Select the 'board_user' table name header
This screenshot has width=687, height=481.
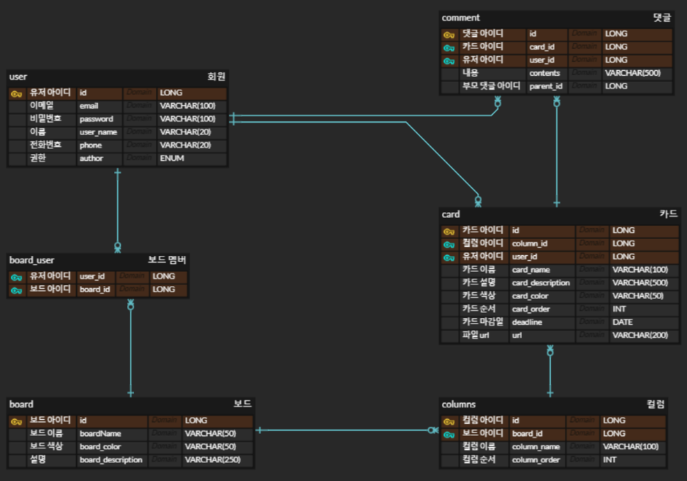pos(32,260)
